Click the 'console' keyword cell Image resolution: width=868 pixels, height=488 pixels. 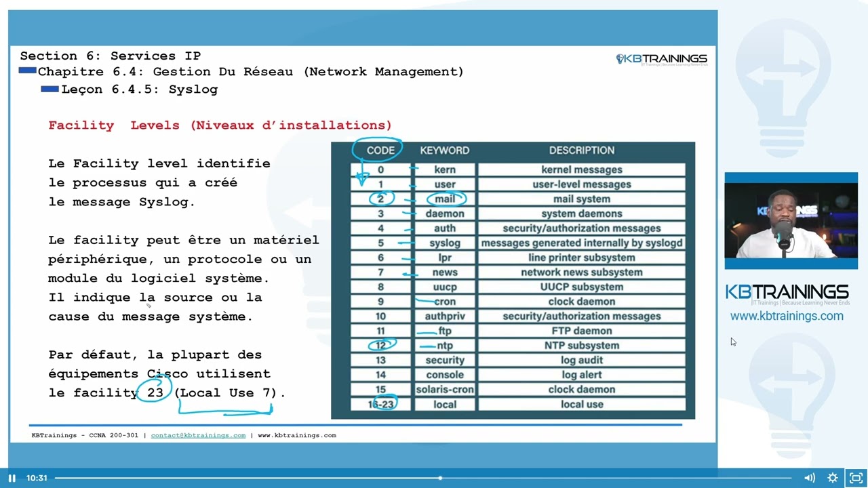tap(445, 375)
